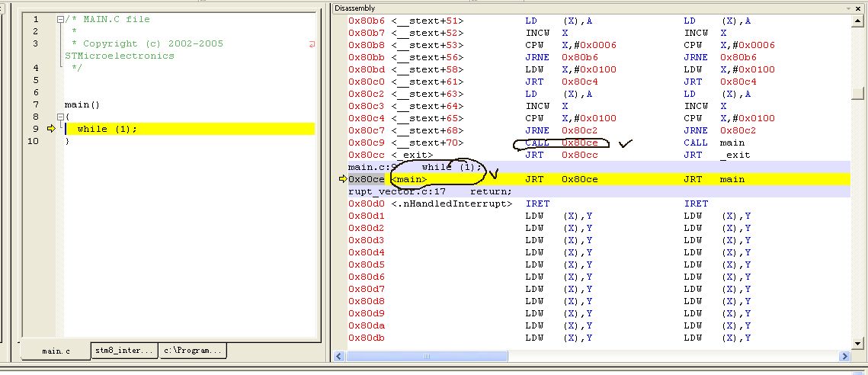Click the 'JRT main' instruction

[714, 179]
